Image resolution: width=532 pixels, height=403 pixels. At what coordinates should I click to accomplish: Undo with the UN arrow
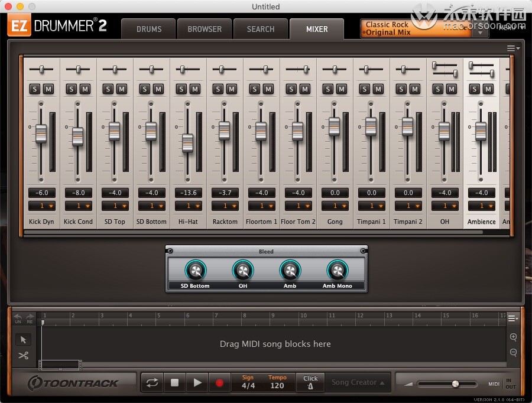point(18,318)
